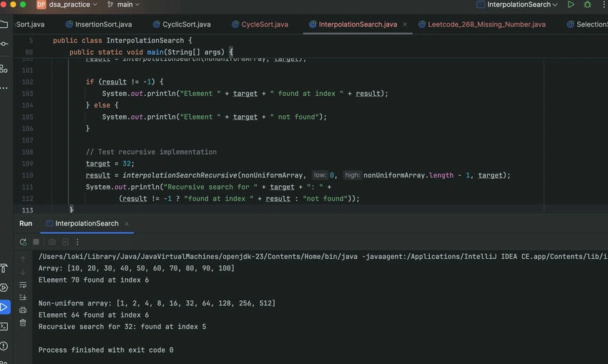The image size is (608, 364).
Task: Toggle soft-wrap in the console
Action: (x=23, y=285)
